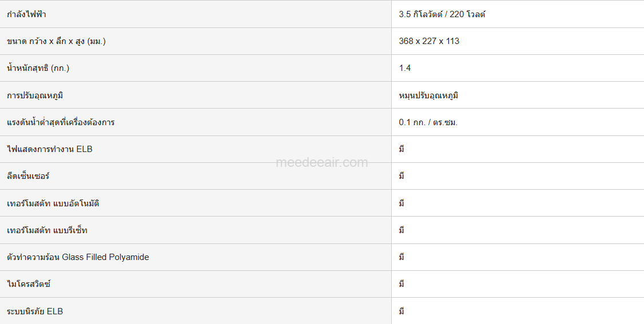Select the 368 x 227 x 113 dimensions value
The image size is (644, 324).
(x=429, y=41)
